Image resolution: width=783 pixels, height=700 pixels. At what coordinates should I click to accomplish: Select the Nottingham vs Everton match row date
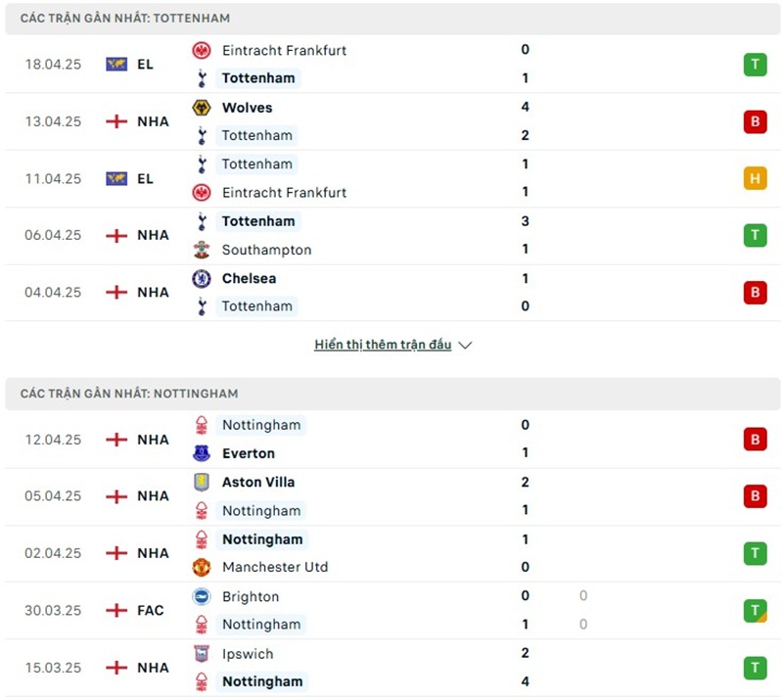pos(54,440)
